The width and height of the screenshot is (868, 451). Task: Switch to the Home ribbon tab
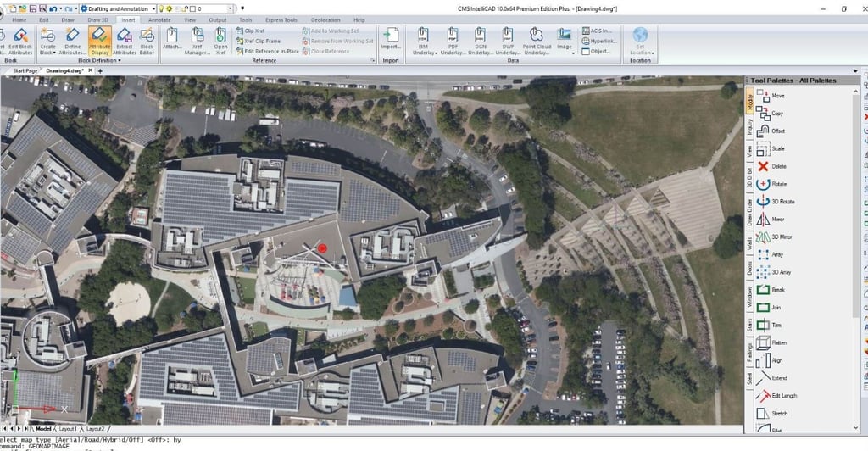(19, 19)
